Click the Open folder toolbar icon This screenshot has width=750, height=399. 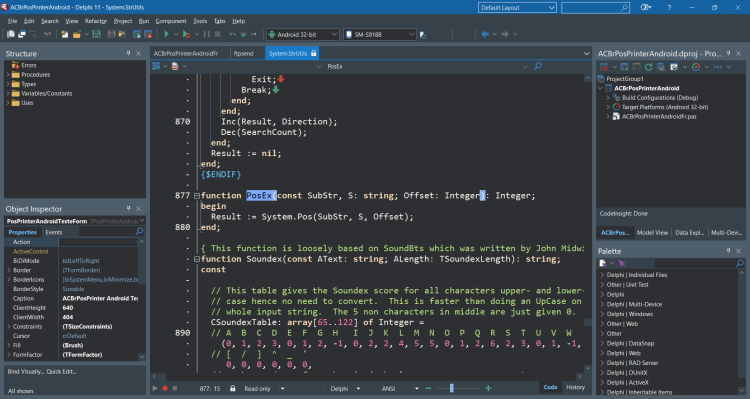(77, 34)
